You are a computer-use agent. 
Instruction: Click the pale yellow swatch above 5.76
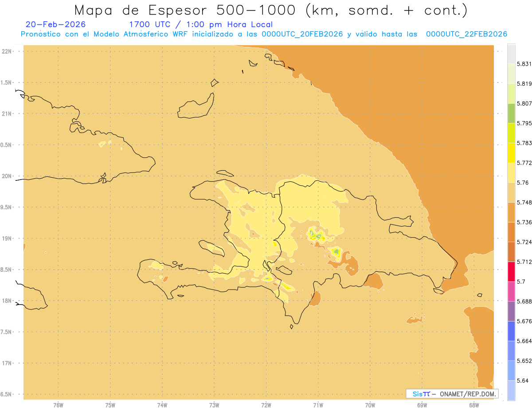(x=511, y=172)
